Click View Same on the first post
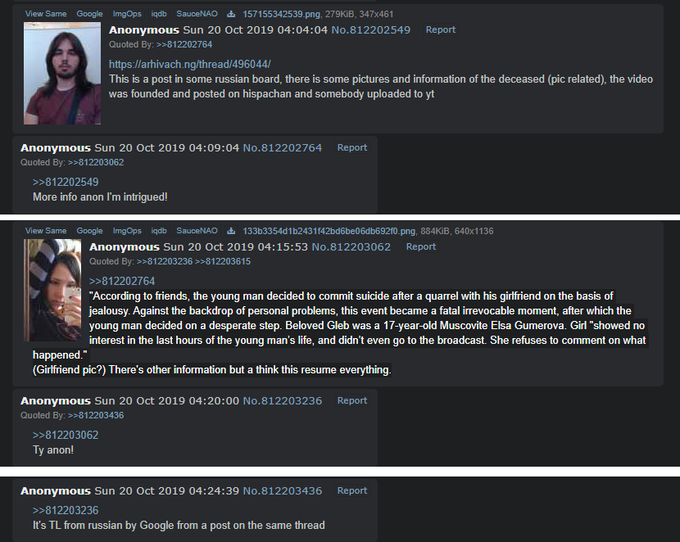The width and height of the screenshot is (680, 542). click(x=46, y=14)
